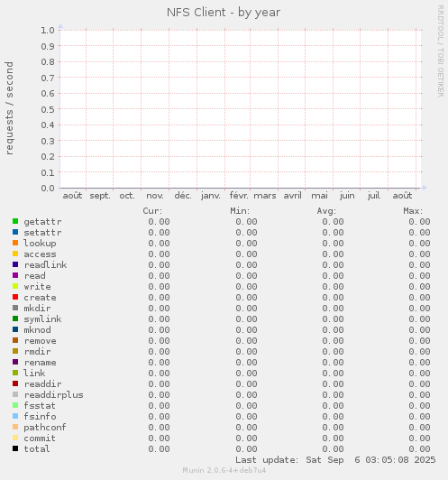Click the yellow-green write legend swatch
This screenshot has height=480, width=448.
[15, 286]
